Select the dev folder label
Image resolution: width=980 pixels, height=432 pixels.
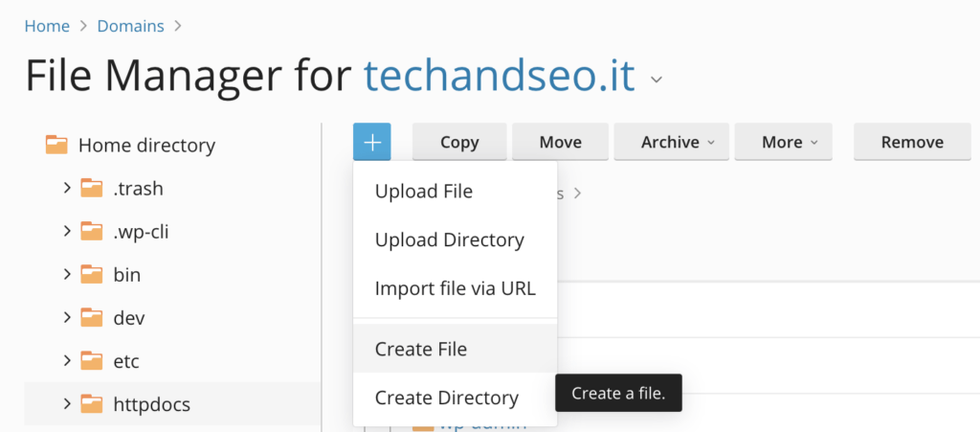pyautogui.click(x=129, y=318)
